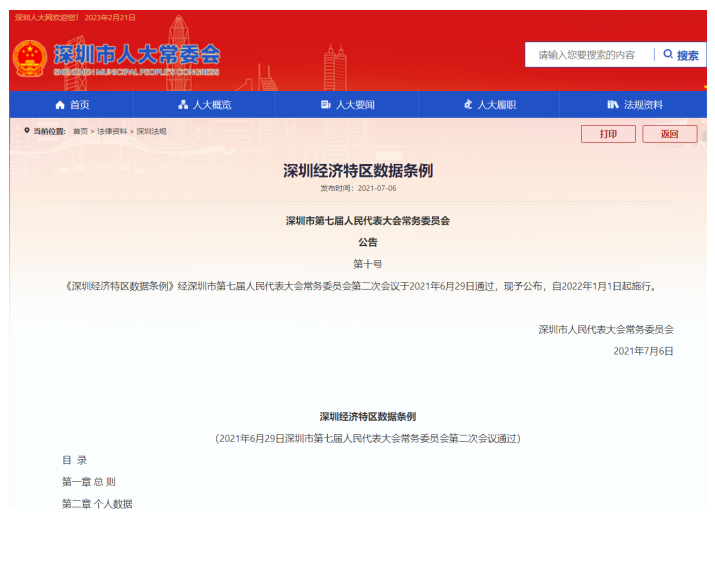Click the 当前位置 label

(49, 131)
